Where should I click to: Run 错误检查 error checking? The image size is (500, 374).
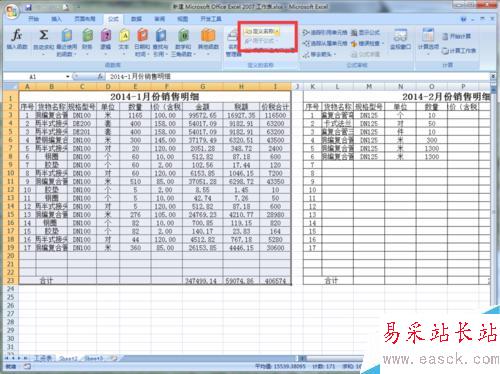click(367, 43)
